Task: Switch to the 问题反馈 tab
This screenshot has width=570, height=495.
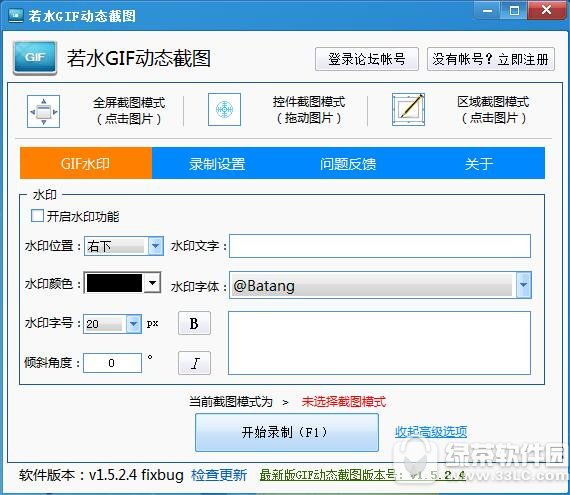Action: pos(348,163)
